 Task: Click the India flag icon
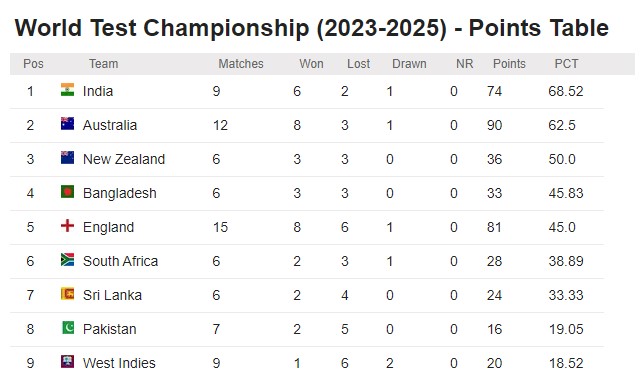[67, 90]
